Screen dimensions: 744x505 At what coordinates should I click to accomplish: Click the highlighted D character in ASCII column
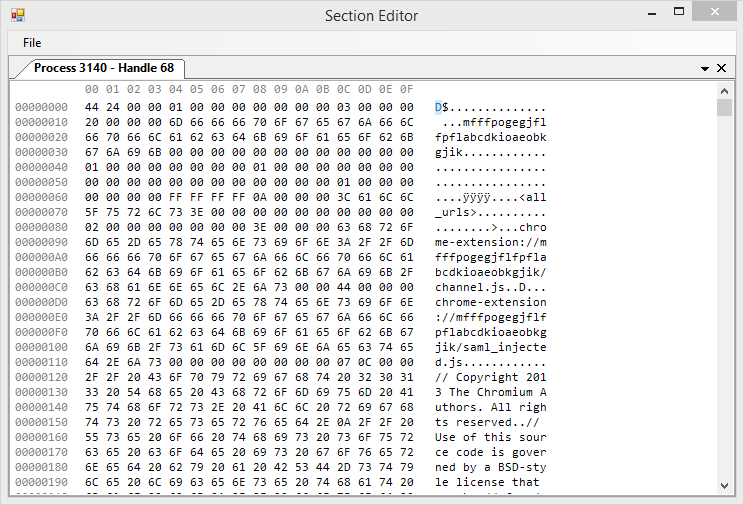(438, 107)
